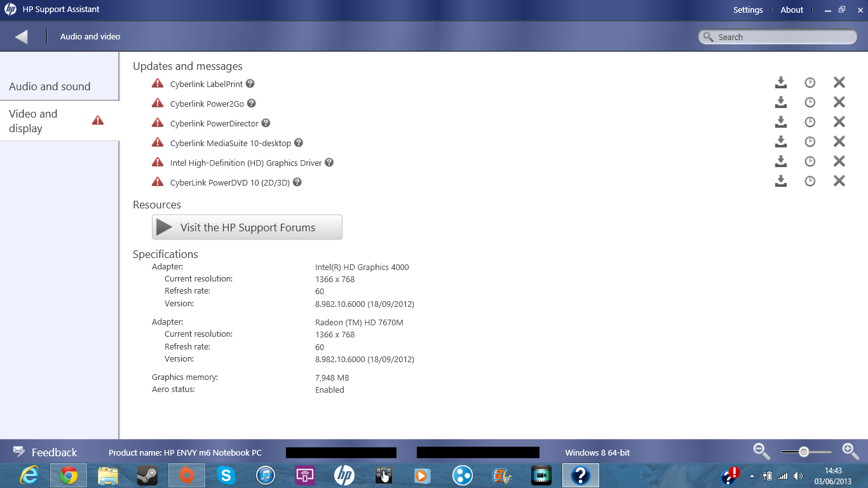868x488 pixels.
Task: Open Skype from the taskbar
Action: (x=226, y=475)
